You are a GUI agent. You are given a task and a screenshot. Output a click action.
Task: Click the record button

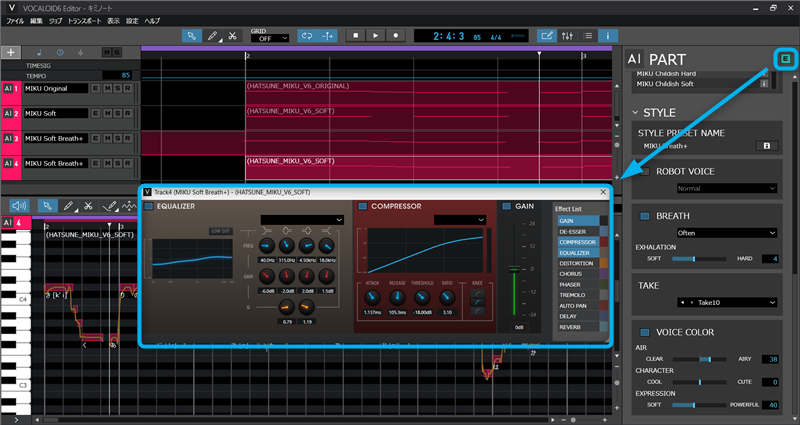point(395,36)
